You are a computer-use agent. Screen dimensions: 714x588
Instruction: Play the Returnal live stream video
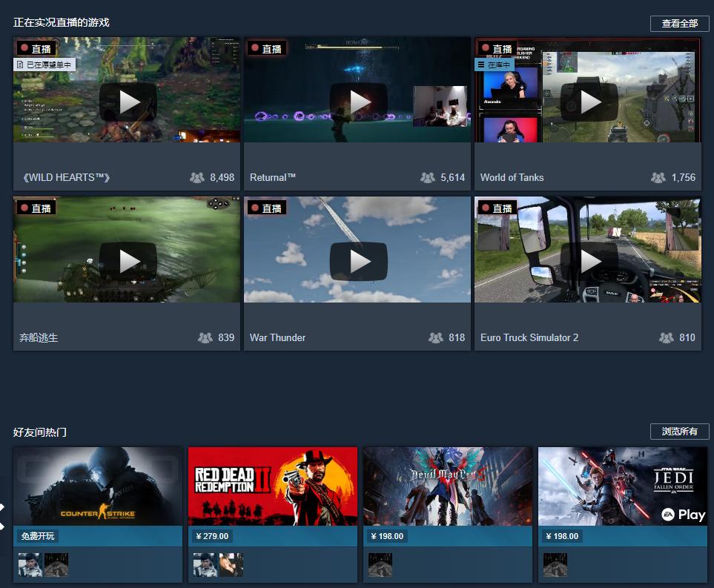click(358, 102)
